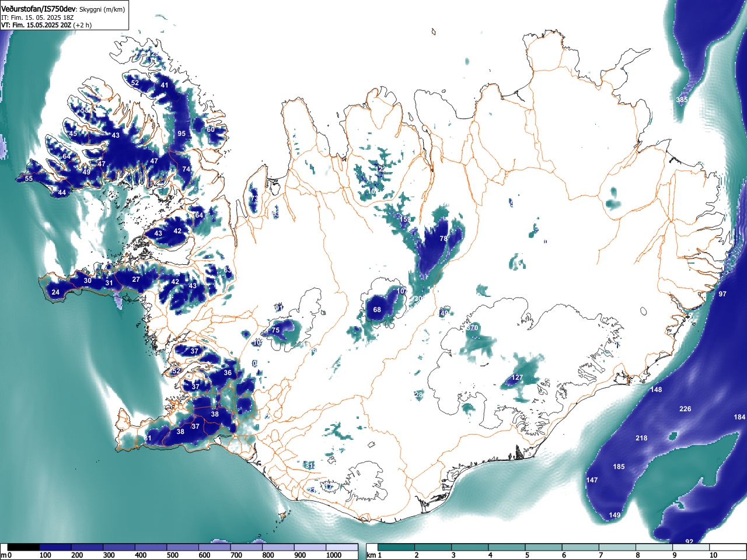
Task: Click the visibility value 44 on the west coast
Action: pyautogui.click(x=62, y=192)
